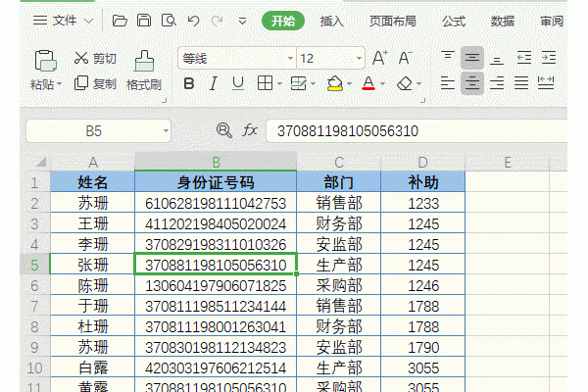This screenshot has height=392, width=588.
Task: Toggle horizontal center alignment
Action: [x=472, y=83]
